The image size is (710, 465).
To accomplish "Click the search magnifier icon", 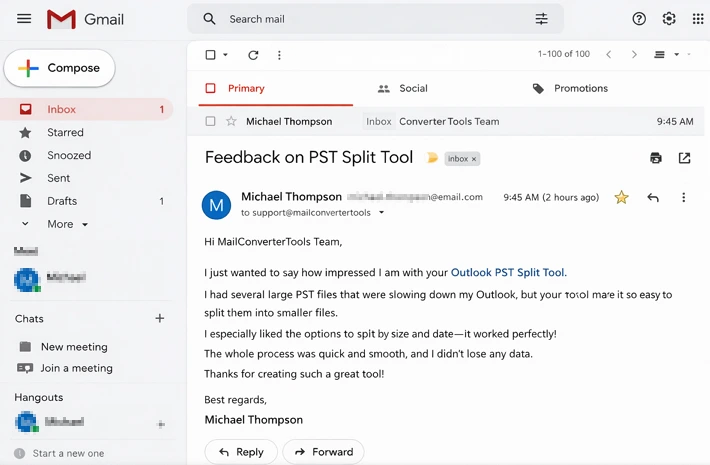I will pyautogui.click(x=209, y=19).
